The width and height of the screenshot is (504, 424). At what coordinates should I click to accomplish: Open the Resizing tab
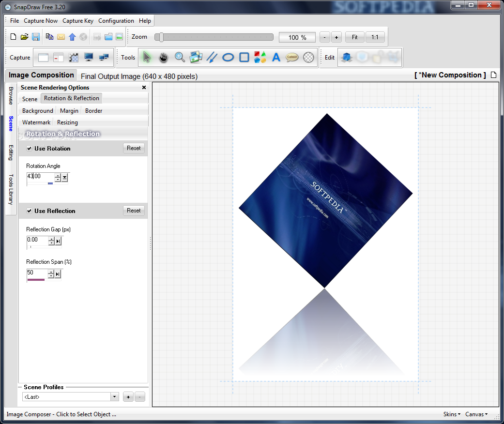67,122
